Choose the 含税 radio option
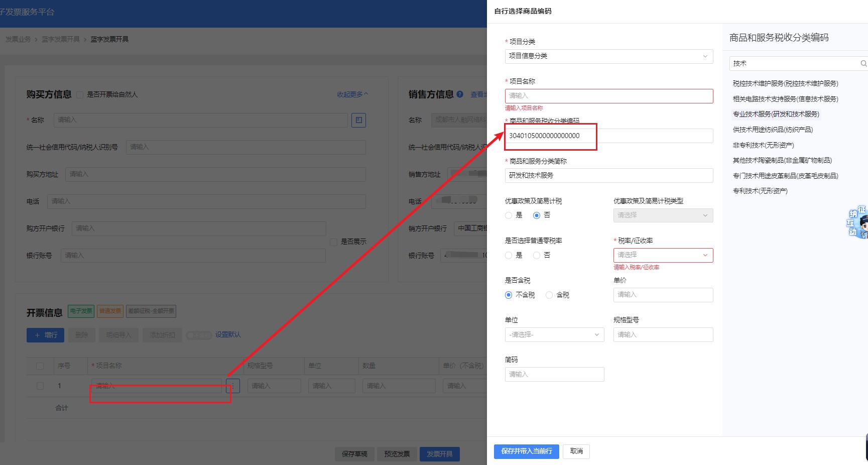Viewport: 868px width, 465px height. (x=549, y=295)
